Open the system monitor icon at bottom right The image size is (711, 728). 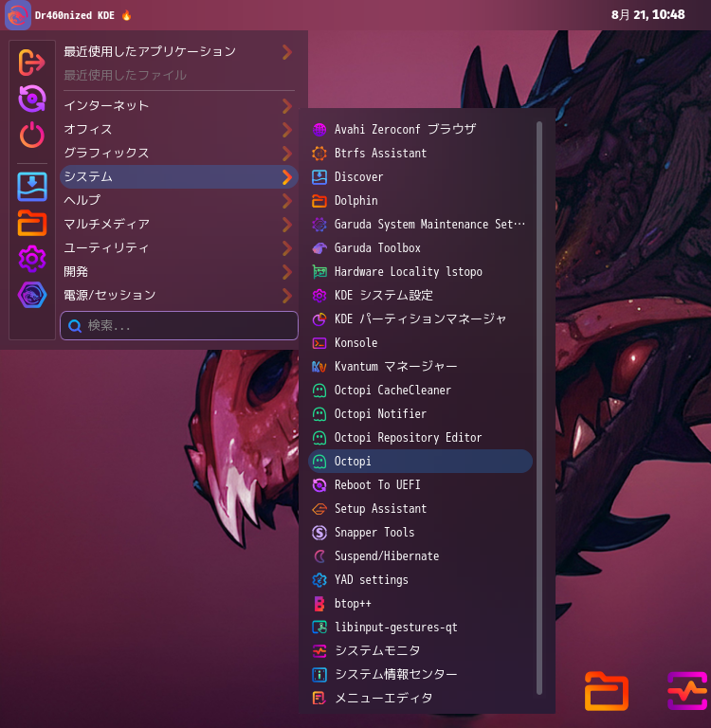point(688,690)
